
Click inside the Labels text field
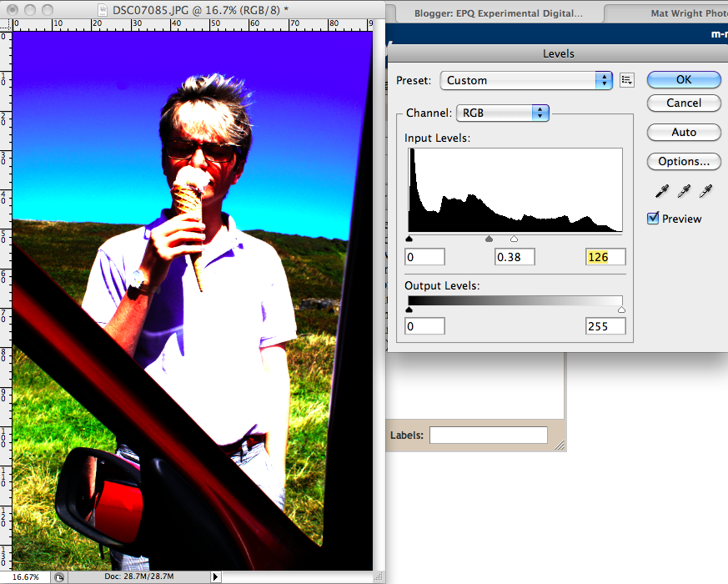click(489, 435)
